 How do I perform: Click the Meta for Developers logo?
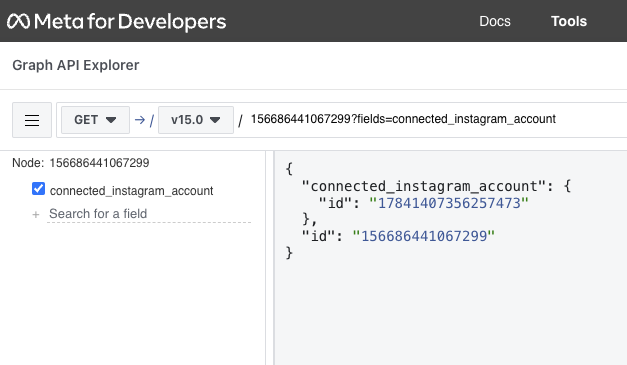116,21
